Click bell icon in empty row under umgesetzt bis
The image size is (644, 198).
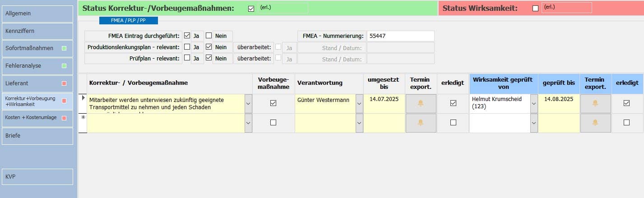pyautogui.click(x=421, y=123)
